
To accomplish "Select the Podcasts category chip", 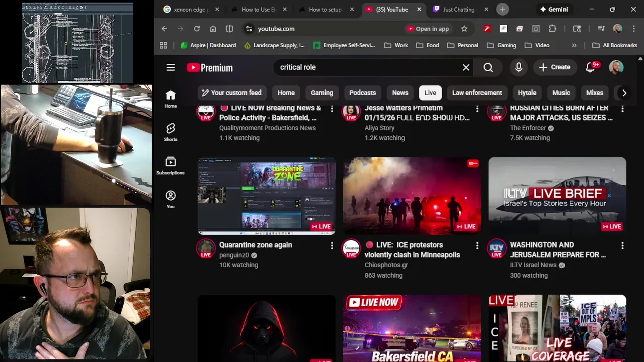I will click(x=363, y=93).
